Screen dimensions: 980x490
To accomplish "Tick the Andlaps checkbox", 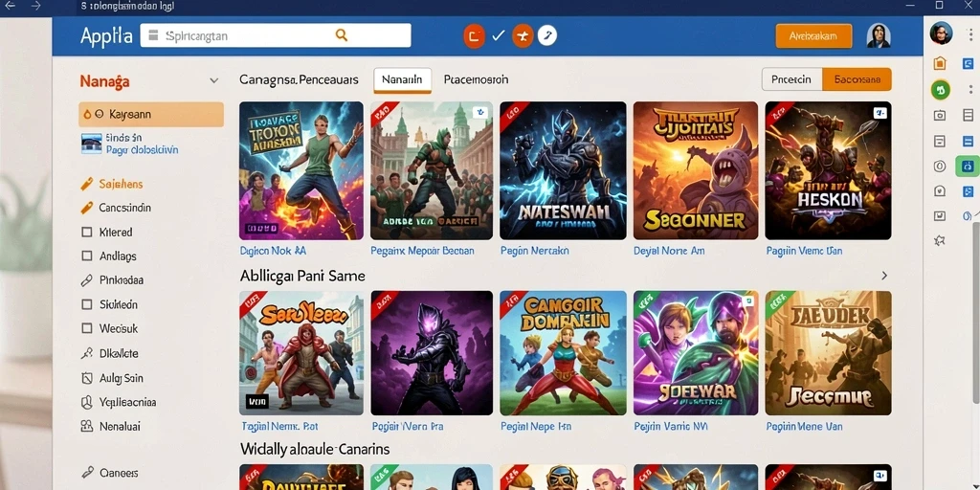I will pyautogui.click(x=87, y=256).
